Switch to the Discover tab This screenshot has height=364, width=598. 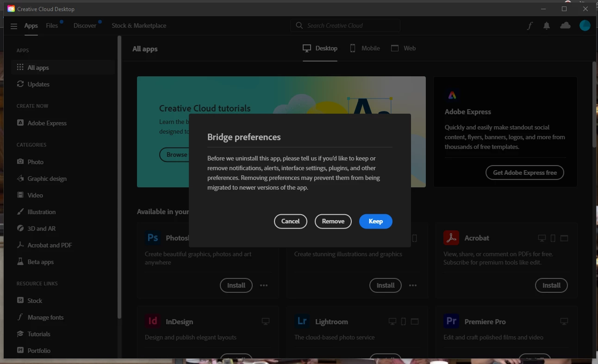pos(85,25)
